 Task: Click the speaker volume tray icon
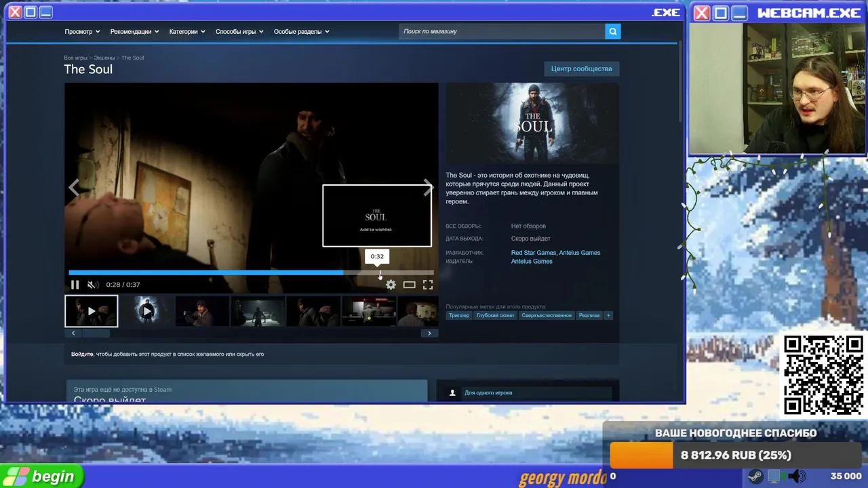[x=797, y=476]
